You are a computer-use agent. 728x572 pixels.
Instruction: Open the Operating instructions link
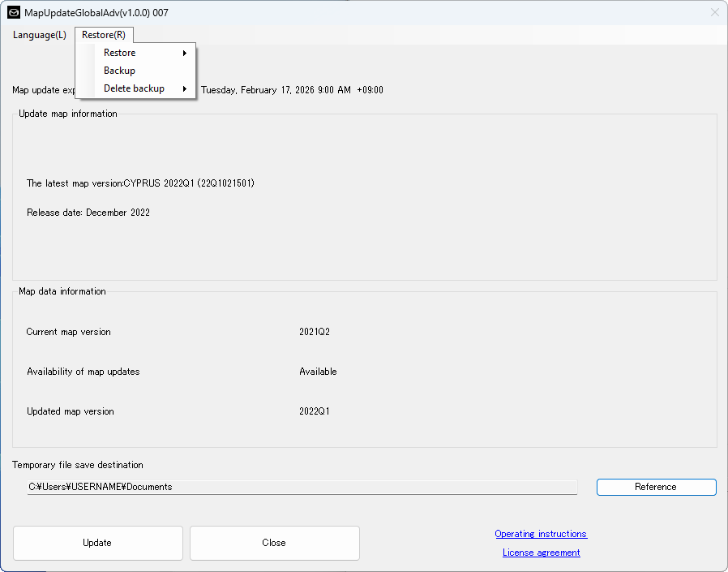click(x=541, y=534)
